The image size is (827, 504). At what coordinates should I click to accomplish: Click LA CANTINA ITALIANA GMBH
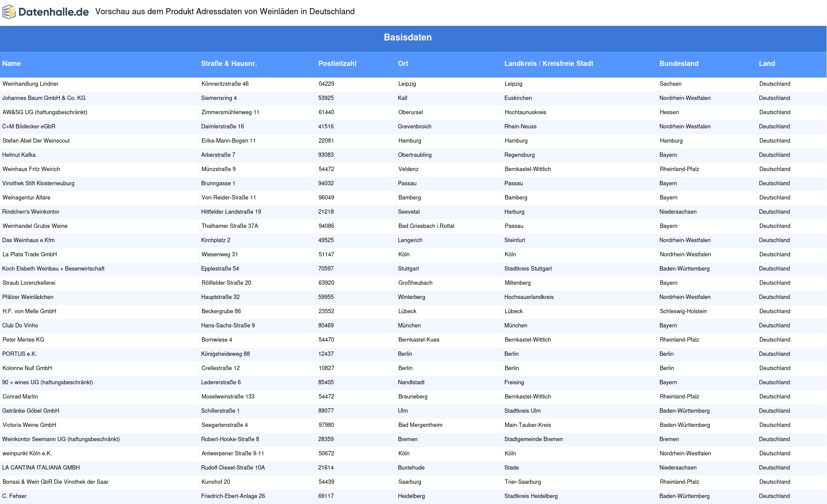[x=41, y=468]
